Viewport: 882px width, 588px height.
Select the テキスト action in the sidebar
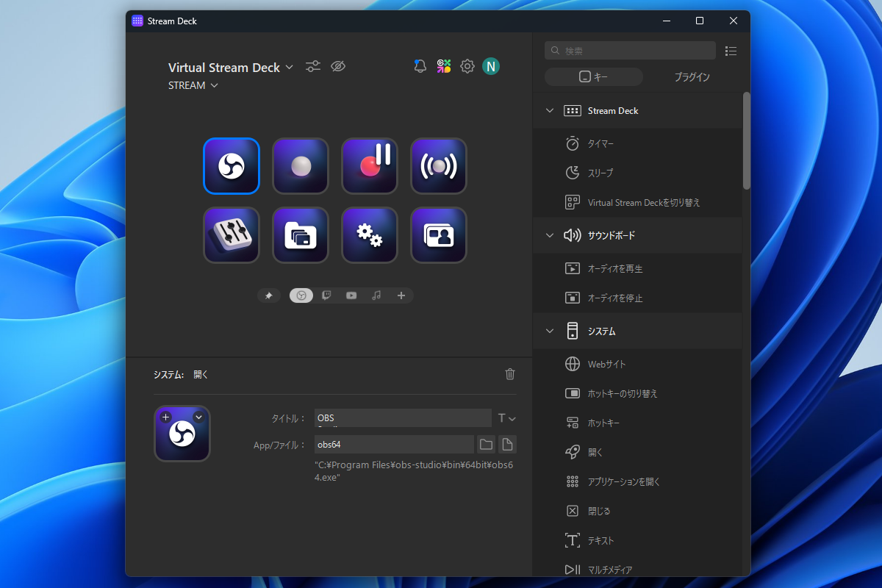pos(599,540)
